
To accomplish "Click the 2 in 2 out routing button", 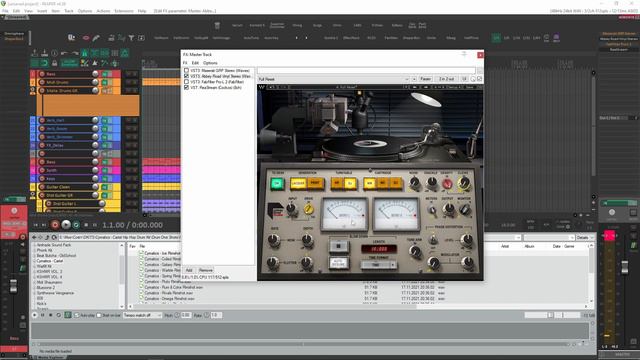I will (447, 79).
